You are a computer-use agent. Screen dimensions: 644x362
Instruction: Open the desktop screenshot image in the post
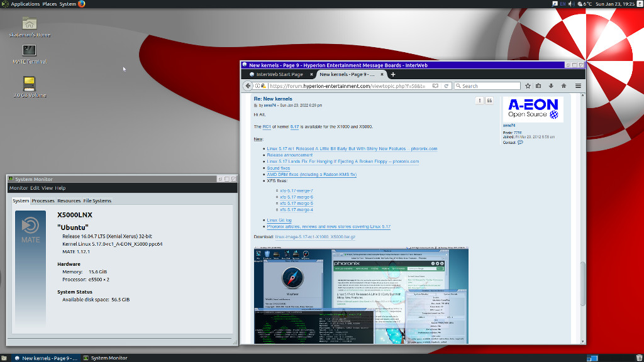361,295
